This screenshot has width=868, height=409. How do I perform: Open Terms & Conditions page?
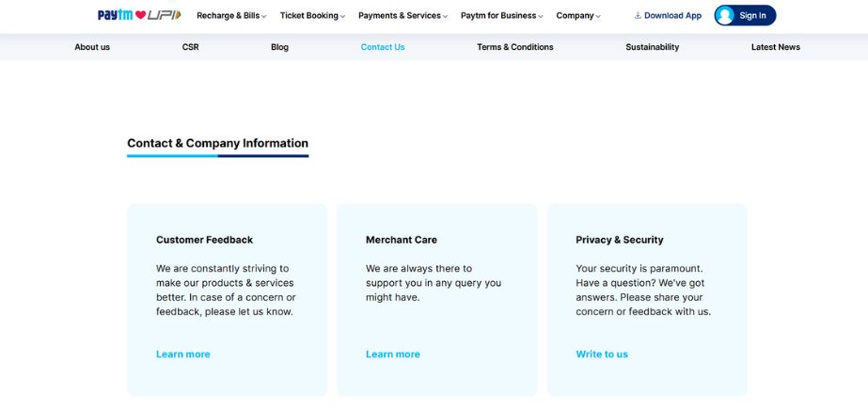514,47
